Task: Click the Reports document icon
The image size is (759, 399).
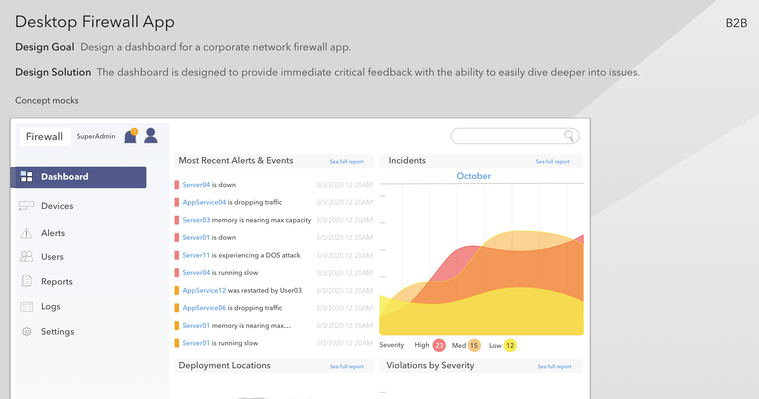Action: click(x=27, y=281)
